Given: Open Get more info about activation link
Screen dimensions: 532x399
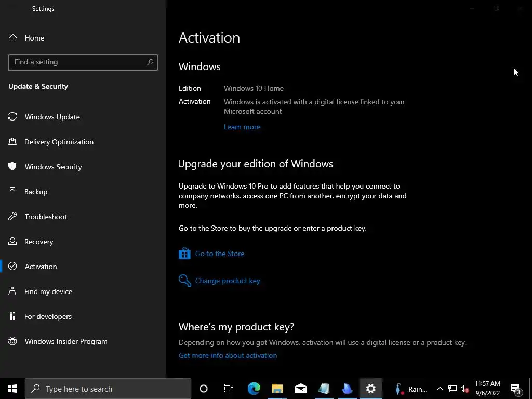Looking at the screenshot, I should click(228, 355).
